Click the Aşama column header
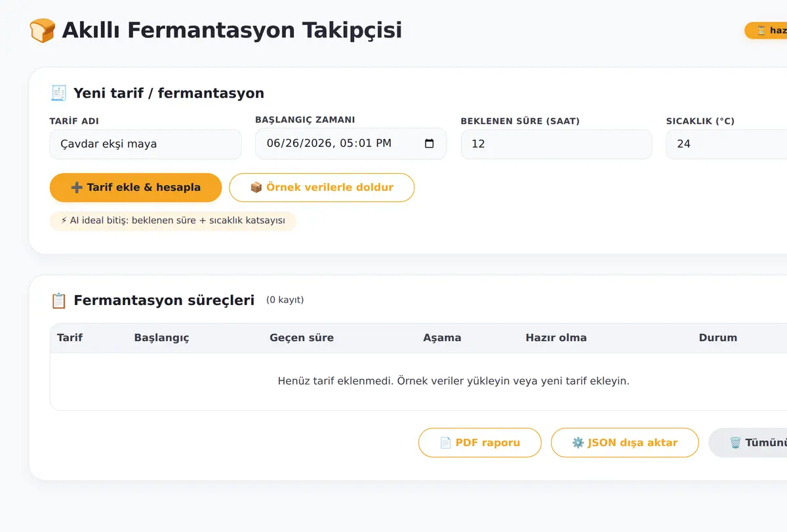The width and height of the screenshot is (787, 532). coord(442,338)
